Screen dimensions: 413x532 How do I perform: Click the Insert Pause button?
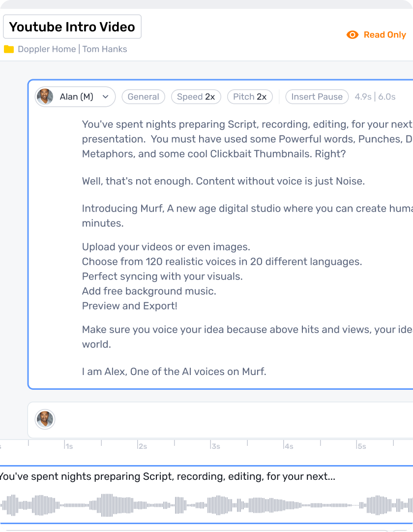[317, 96]
